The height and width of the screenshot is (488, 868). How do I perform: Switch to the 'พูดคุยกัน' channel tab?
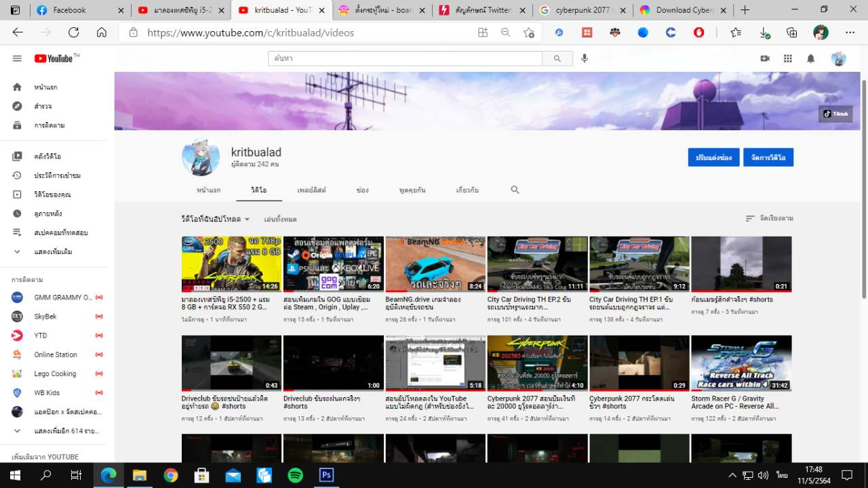[x=412, y=190]
